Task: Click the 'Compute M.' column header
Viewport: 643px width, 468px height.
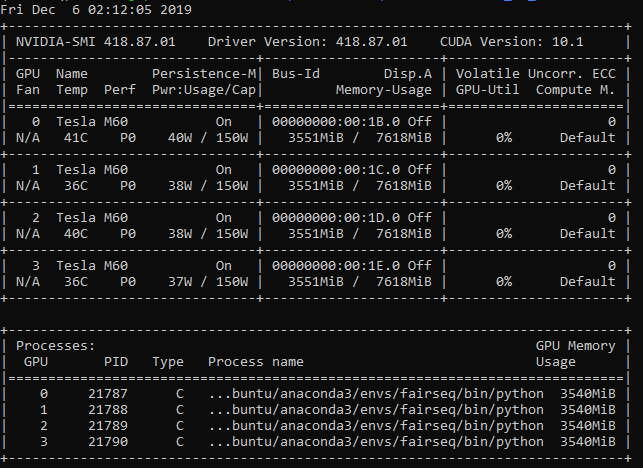Action: point(576,90)
